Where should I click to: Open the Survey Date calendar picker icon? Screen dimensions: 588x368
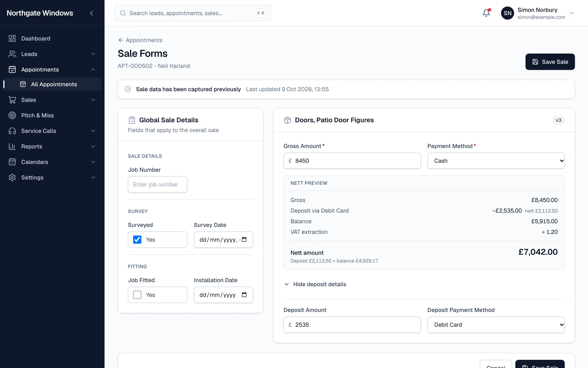coord(244,239)
